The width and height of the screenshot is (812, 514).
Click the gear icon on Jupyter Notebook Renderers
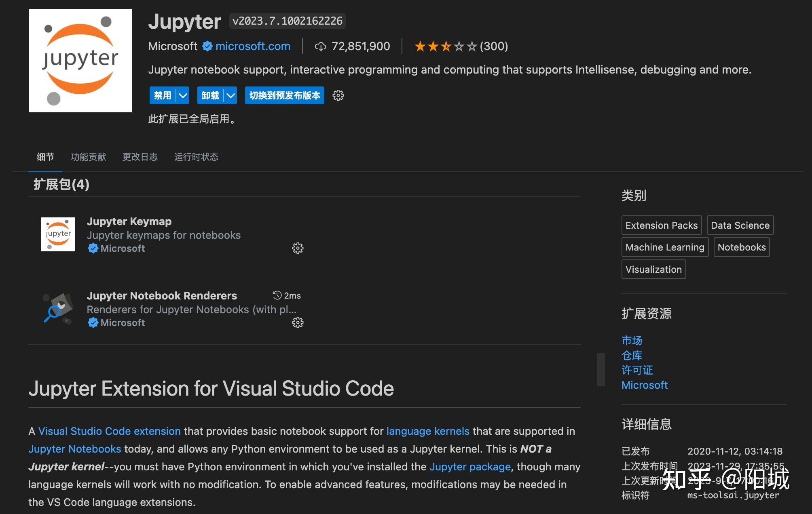tap(298, 322)
